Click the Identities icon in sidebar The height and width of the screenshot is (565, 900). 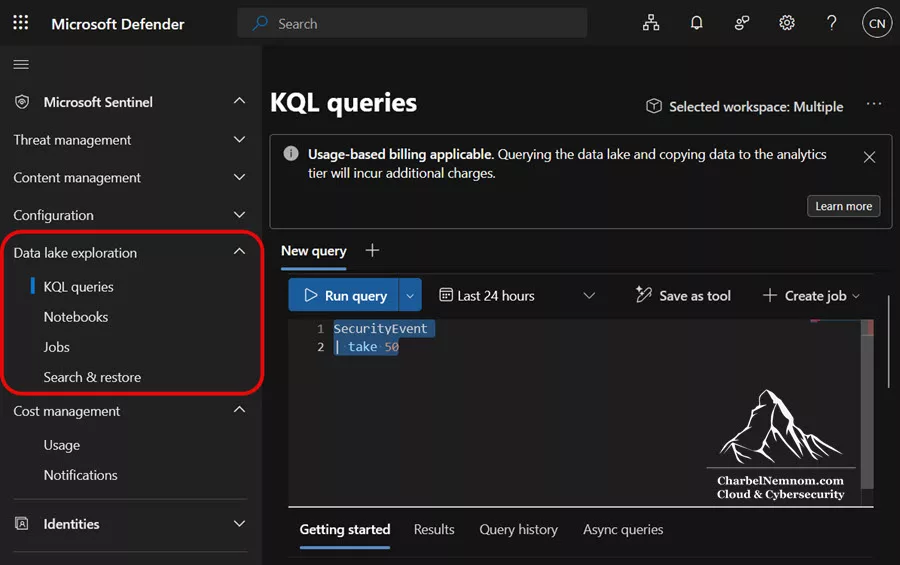pyautogui.click(x=21, y=524)
